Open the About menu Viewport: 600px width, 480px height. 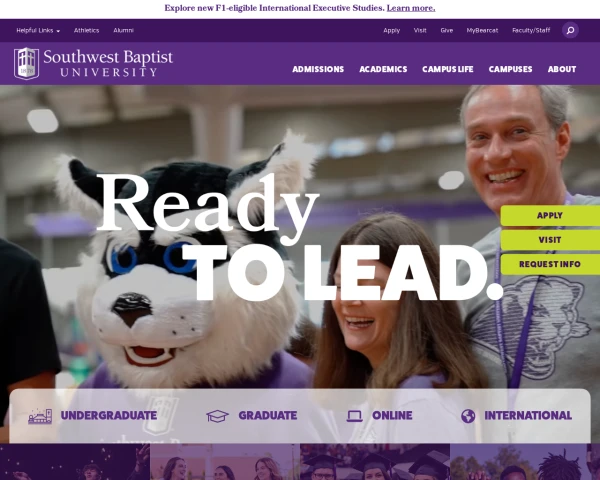562,69
